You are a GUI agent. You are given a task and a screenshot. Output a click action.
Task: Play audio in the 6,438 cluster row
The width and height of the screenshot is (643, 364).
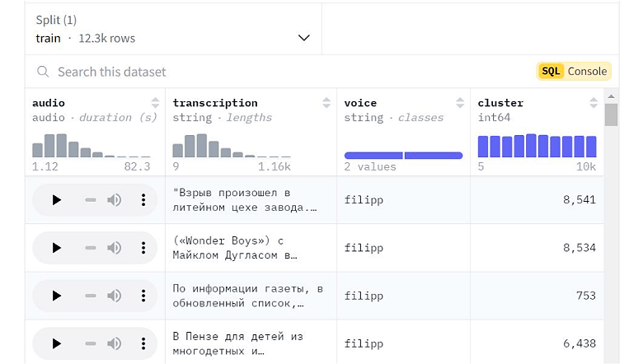tap(56, 343)
